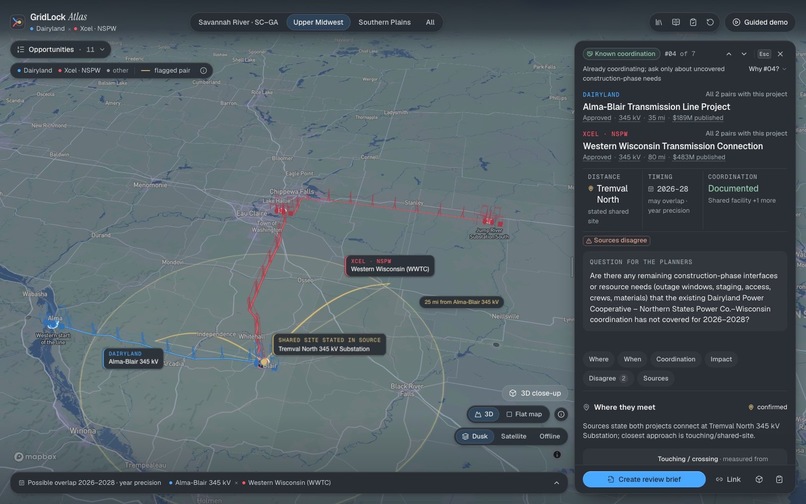
Task: Select the Dusk basemap style
Action: (475, 436)
